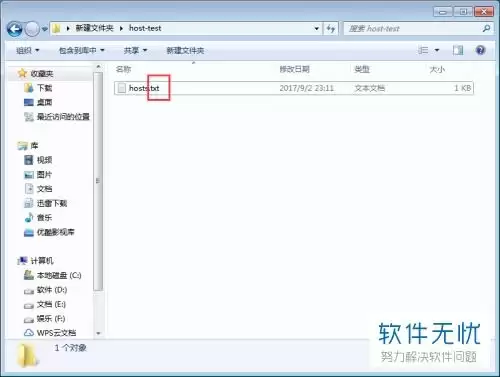500x377 pixels.
Task: Select the host-test breadcrumb segment
Action: (x=145, y=28)
